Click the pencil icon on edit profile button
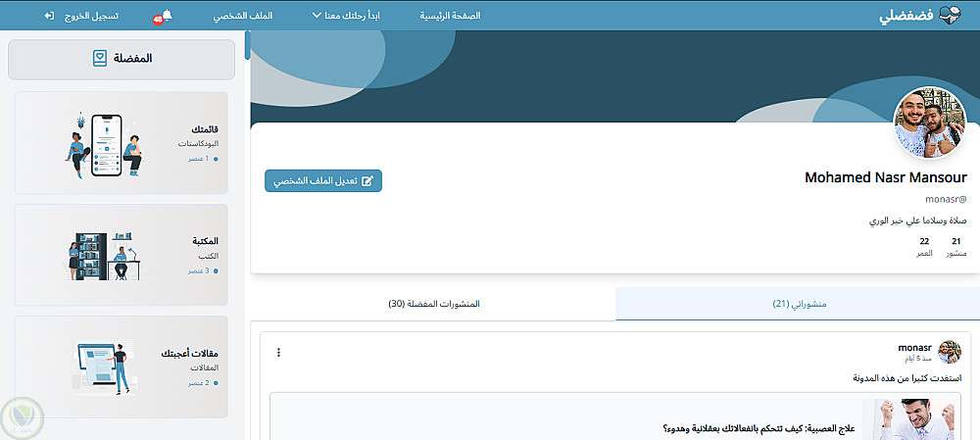Viewport: 980px width, 440px height. pyautogui.click(x=367, y=181)
